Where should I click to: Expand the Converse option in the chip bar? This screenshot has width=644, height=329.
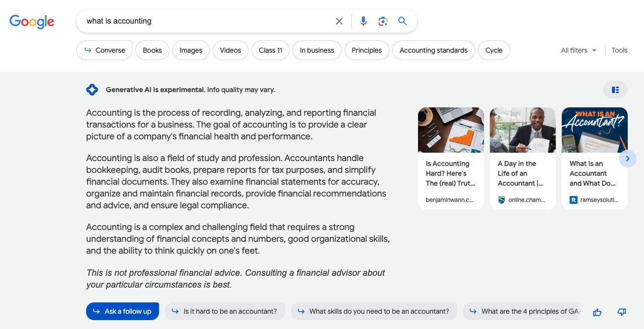click(104, 50)
